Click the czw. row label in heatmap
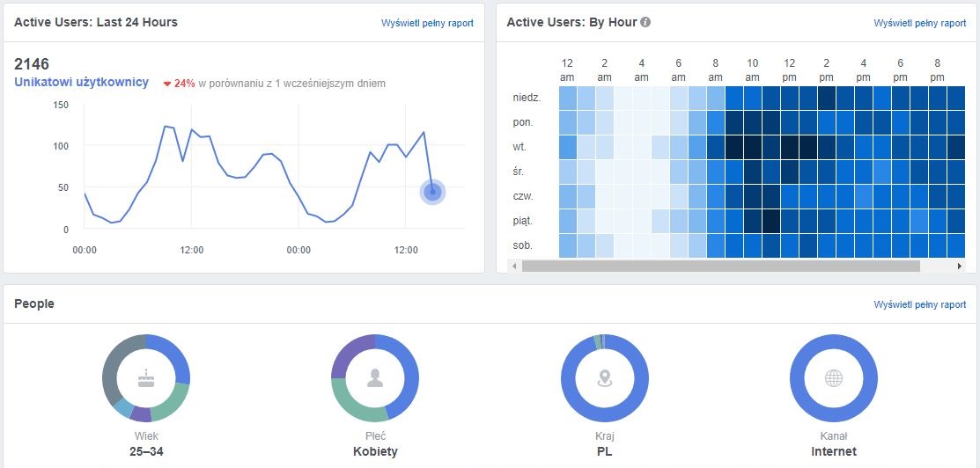The image size is (980, 468). [523, 196]
